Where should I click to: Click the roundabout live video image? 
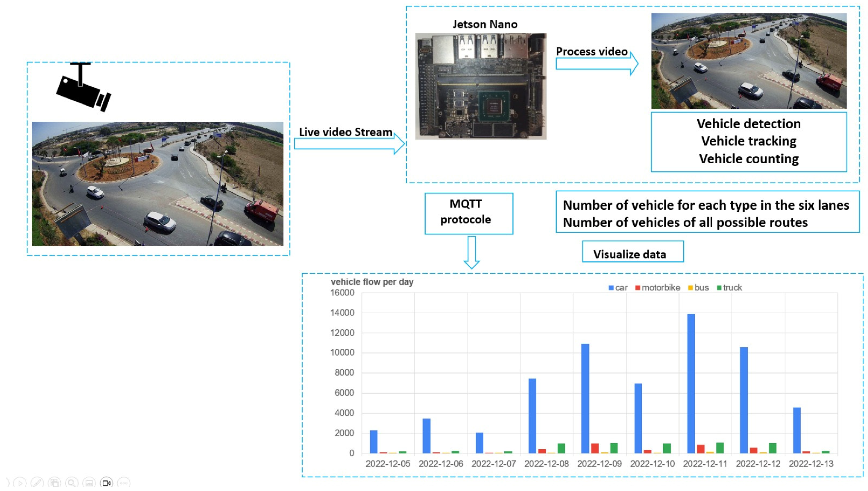pos(157,184)
